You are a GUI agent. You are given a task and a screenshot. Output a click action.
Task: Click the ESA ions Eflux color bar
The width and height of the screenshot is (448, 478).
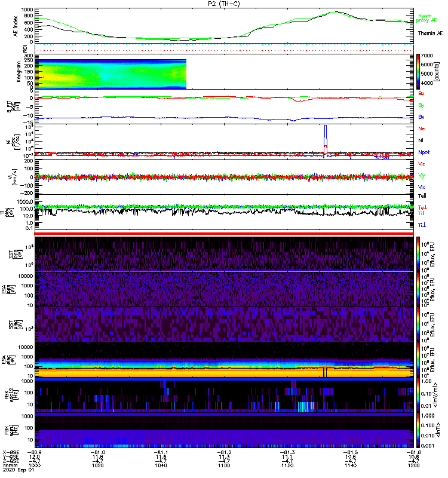(x=418, y=289)
